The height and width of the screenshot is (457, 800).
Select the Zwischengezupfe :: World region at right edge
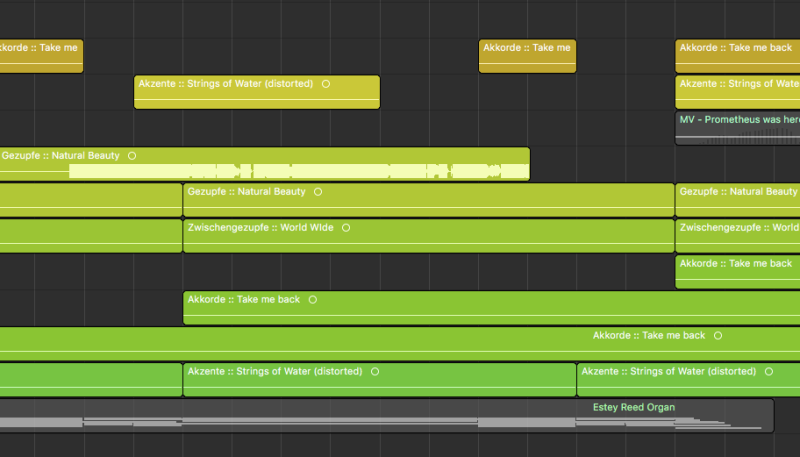[x=738, y=236]
